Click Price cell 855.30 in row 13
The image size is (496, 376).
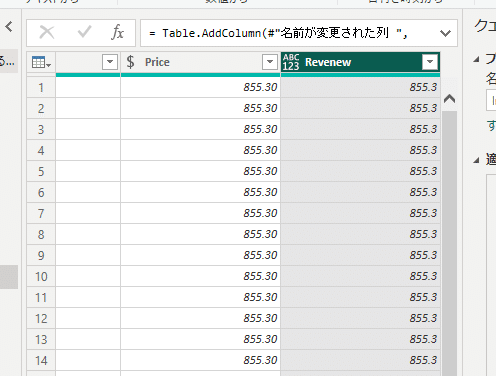point(200,339)
